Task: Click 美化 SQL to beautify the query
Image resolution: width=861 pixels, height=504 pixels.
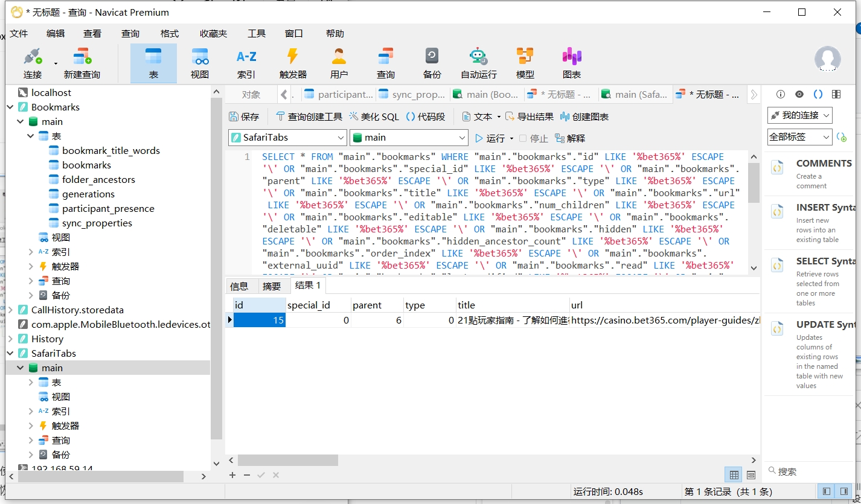Action: point(374,116)
